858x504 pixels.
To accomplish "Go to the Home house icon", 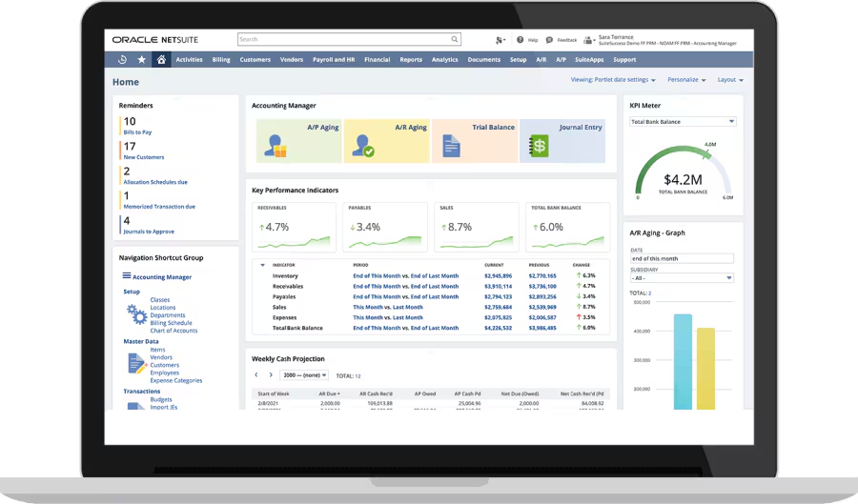I will tap(161, 60).
